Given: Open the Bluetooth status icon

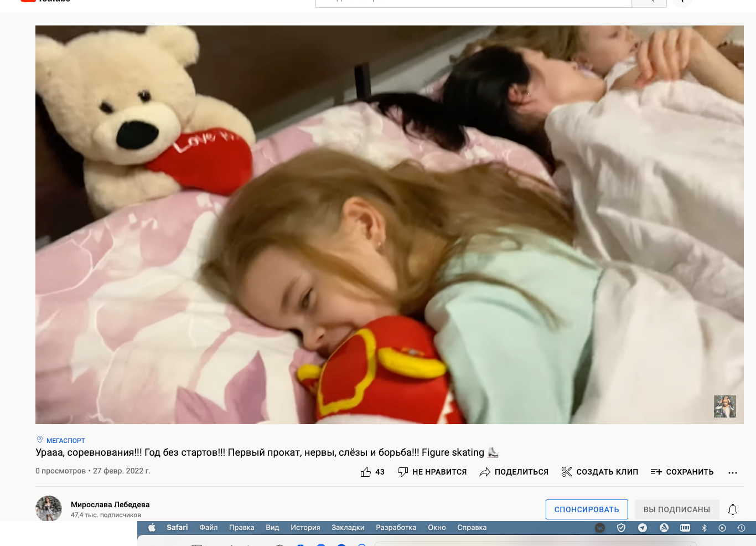Looking at the screenshot, I should point(704,528).
